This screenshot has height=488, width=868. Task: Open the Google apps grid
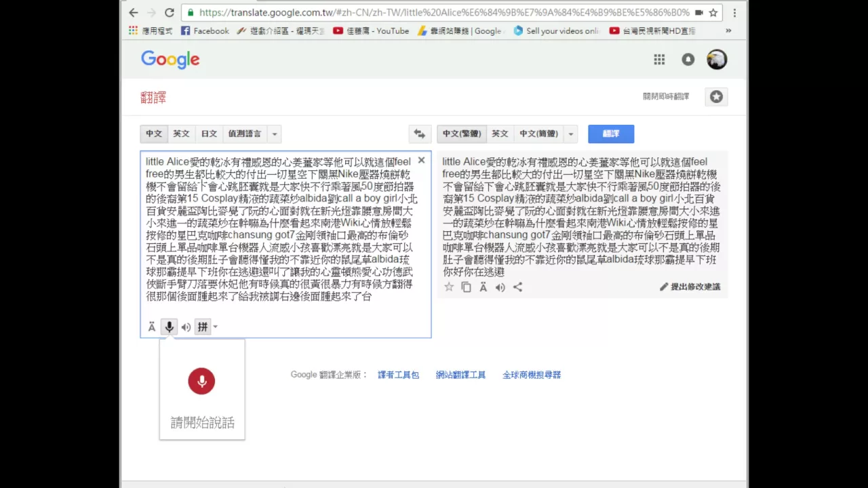tap(659, 60)
